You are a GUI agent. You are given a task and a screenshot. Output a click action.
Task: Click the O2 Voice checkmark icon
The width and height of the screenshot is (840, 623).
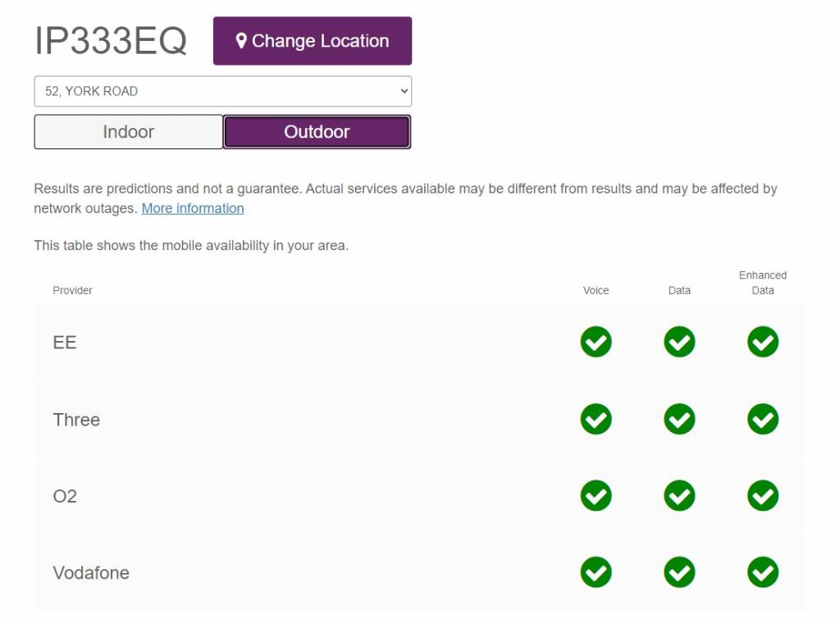[596, 496]
